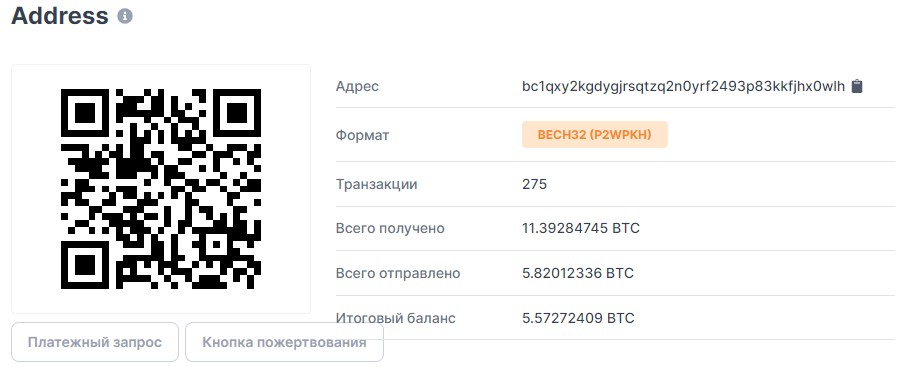Screen dimensions: 920x368
Task: Click the QR code bottom-left finder square
Action: tap(85, 265)
